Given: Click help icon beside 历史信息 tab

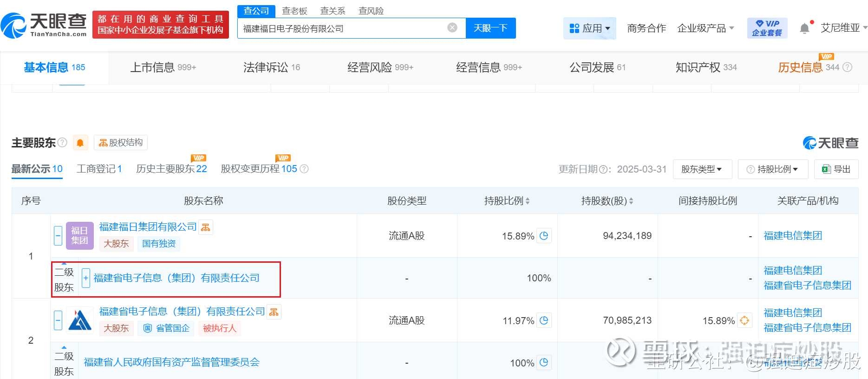Looking at the screenshot, I should coord(847,67).
